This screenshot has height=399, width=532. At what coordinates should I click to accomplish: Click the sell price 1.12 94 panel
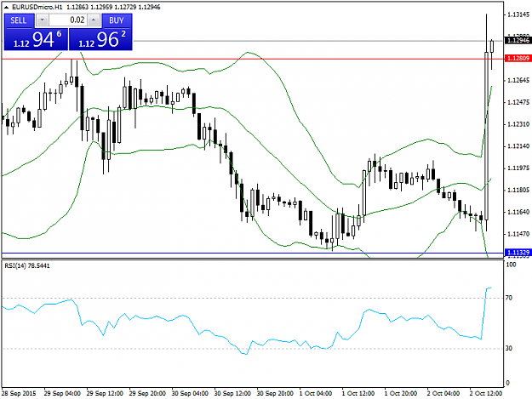tap(37, 39)
